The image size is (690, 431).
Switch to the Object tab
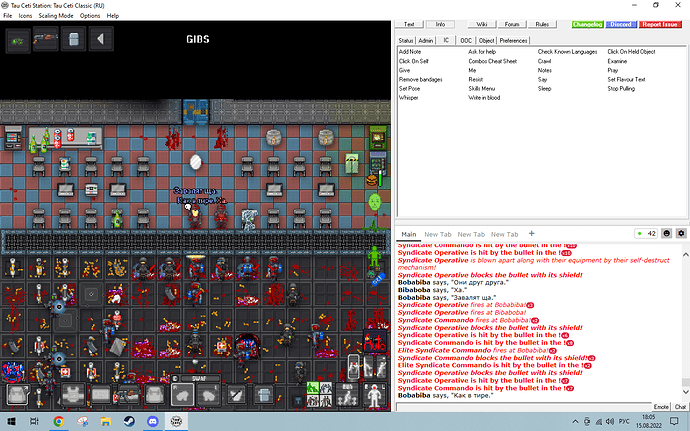tap(486, 41)
